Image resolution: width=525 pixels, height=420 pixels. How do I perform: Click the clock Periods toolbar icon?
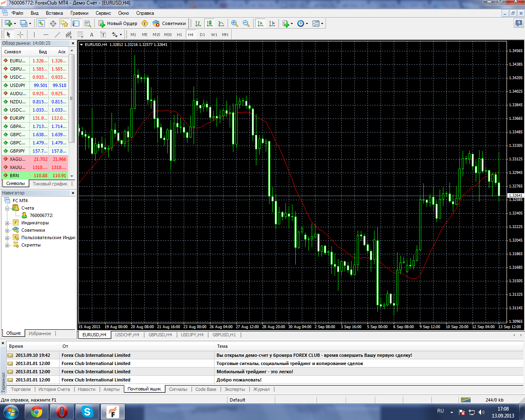click(x=301, y=23)
